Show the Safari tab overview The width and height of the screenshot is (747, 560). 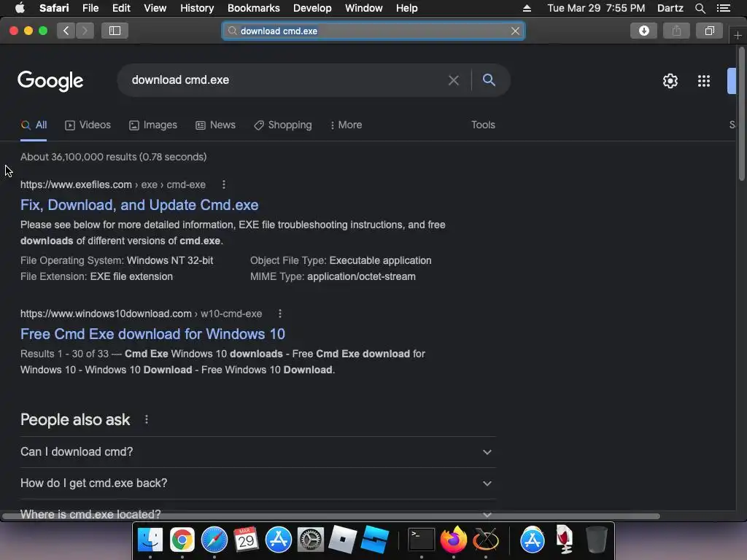click(709, 31)
